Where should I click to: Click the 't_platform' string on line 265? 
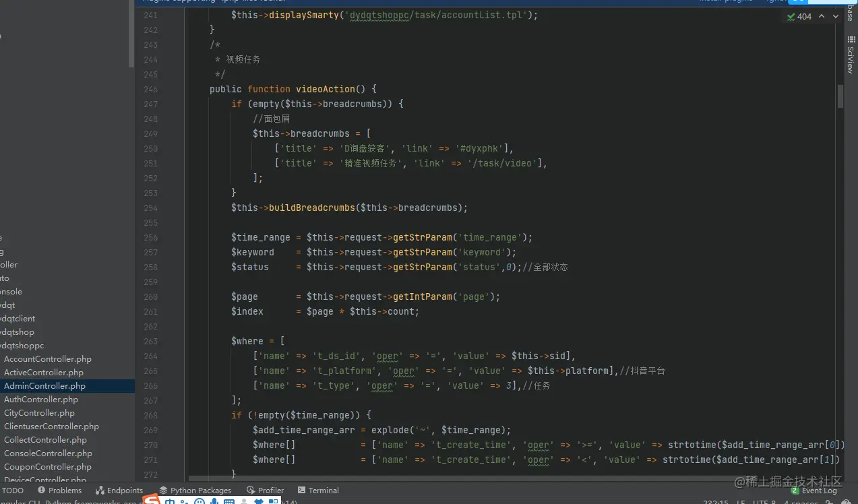(x=344, y=371)
